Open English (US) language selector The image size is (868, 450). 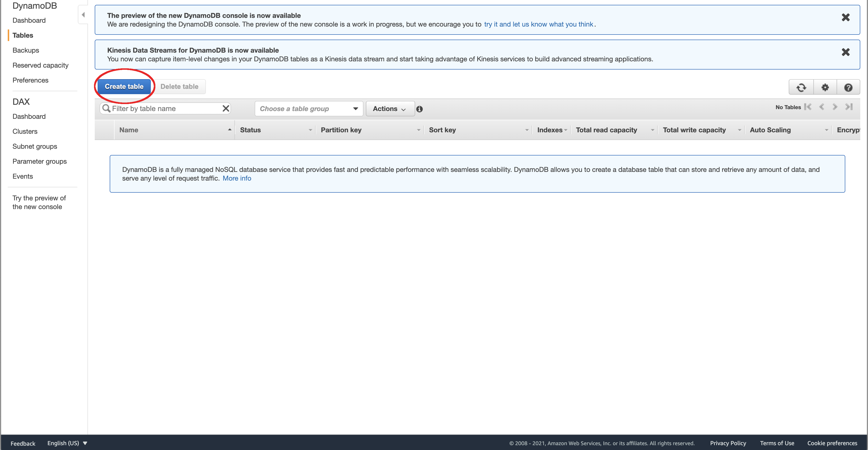(67, 443)
